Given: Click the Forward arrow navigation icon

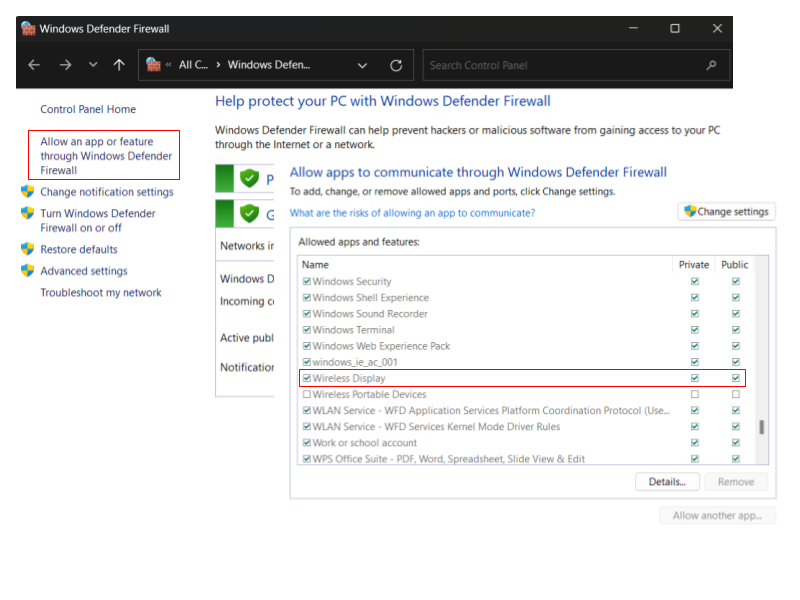Looking at the screenshot, I should [65, 65].
